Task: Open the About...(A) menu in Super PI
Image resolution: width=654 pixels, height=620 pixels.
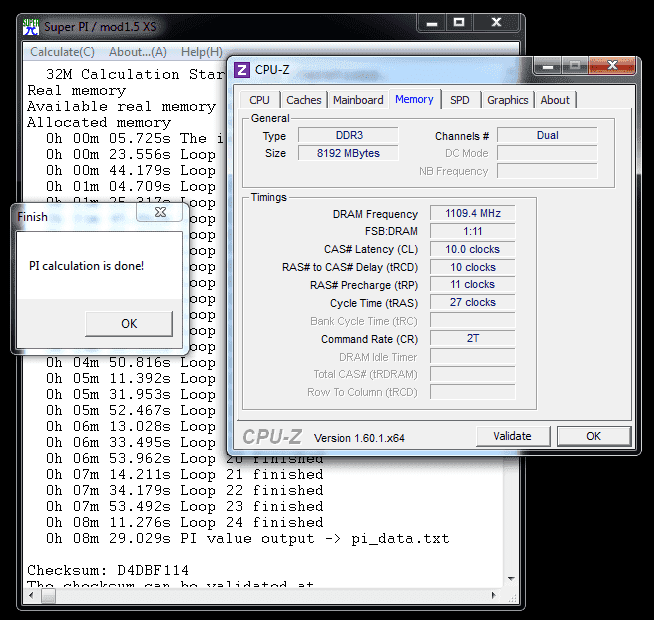Action: [x=138, y=52]
